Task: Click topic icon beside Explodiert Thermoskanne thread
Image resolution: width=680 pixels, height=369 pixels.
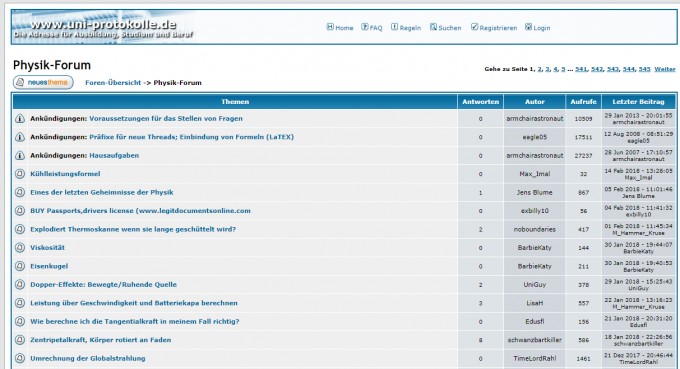Action: 20,229
